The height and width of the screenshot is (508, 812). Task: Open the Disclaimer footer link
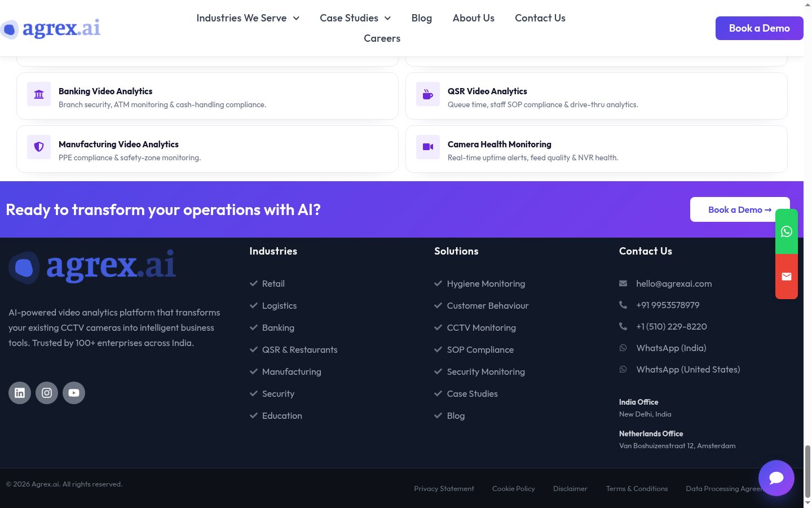click(570, 489)
